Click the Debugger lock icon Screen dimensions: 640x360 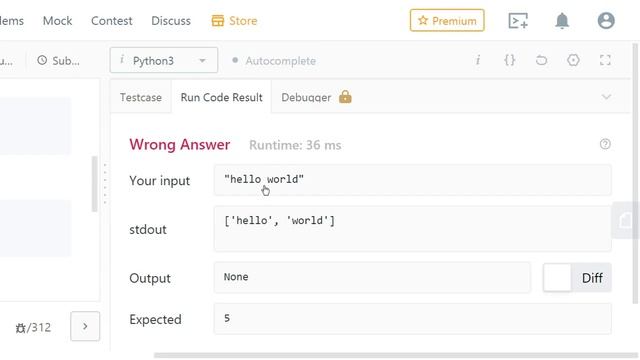click(x=345, y=97)
